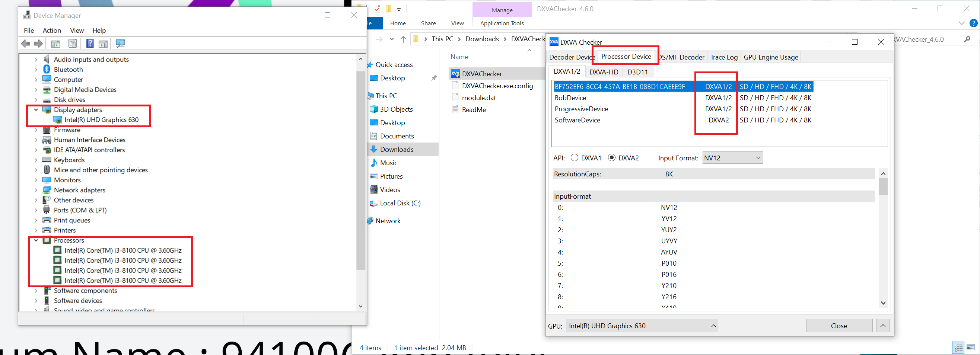Click Scan for hardware changes monitor icon
This screenshot has width=980, height=355.
[x=120, y=44]
